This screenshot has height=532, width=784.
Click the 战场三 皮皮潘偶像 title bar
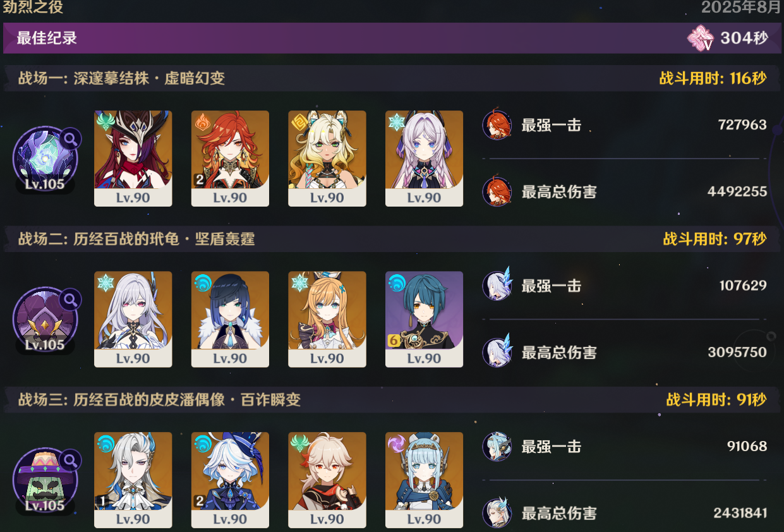tap(392, 399)
